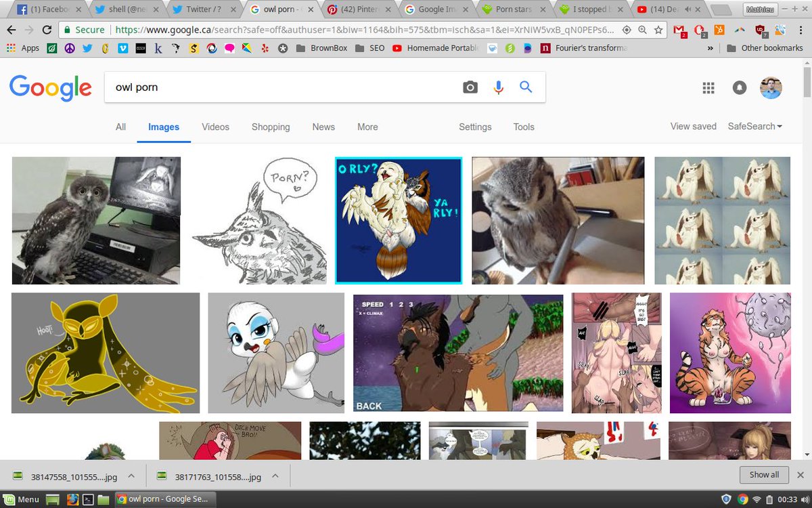Open the Vimeo bookmark icon

(122, 48)
